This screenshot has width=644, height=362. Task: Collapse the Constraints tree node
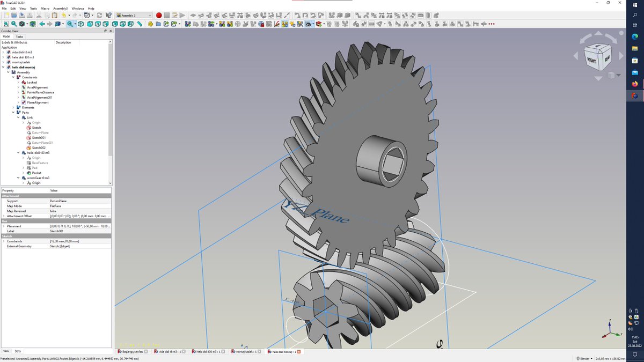coord(13,77)
